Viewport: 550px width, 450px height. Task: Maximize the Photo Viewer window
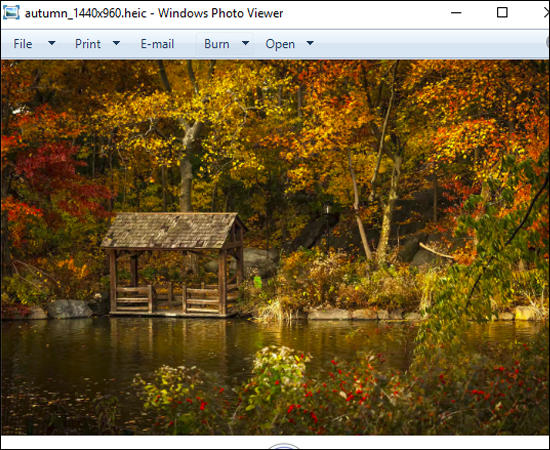point(502,12)
